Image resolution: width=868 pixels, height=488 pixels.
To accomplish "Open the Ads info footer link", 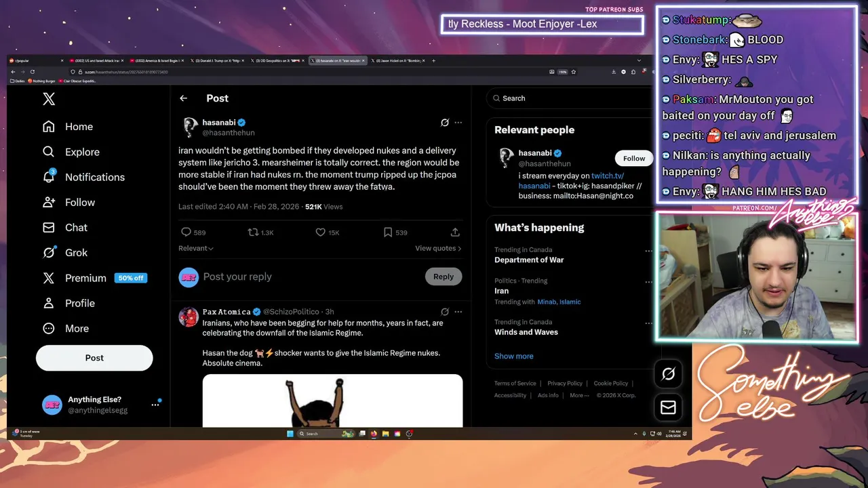I will click(x=548, y=395).
